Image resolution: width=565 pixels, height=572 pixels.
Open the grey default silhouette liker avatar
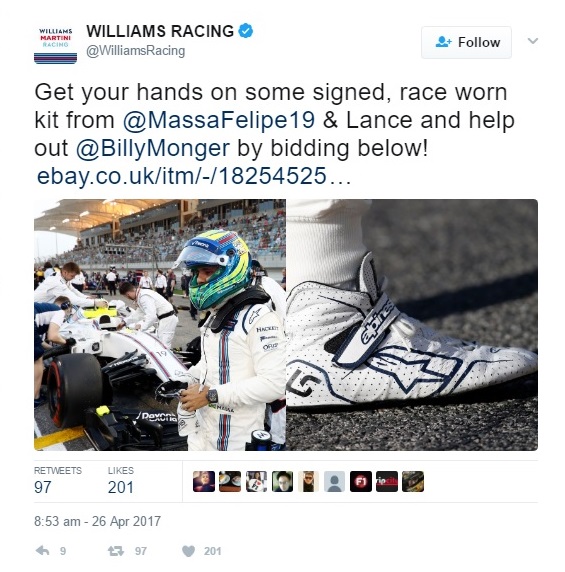point(334,482)
